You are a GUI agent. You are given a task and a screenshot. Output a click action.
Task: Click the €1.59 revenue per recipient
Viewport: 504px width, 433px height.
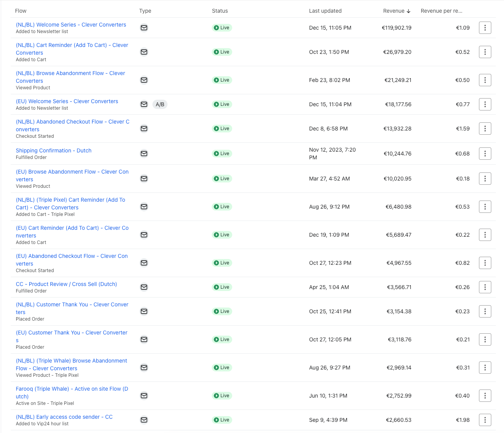click(x=462, y=129)
